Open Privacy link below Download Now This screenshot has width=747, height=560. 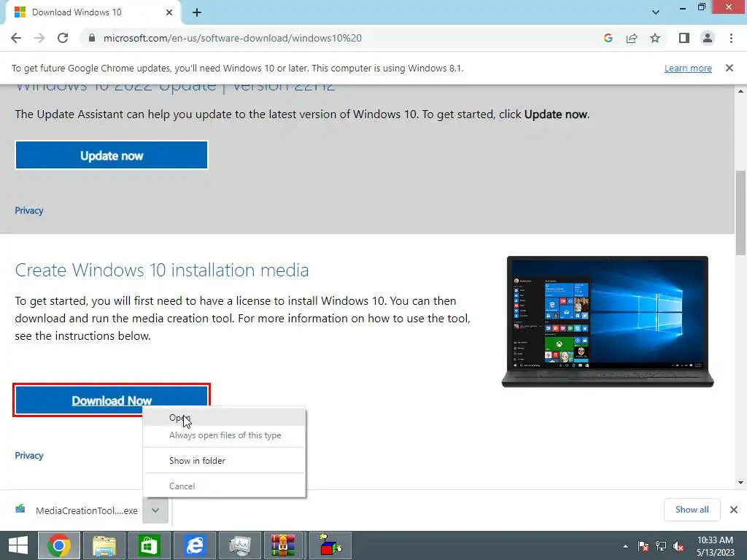(29, 455)
